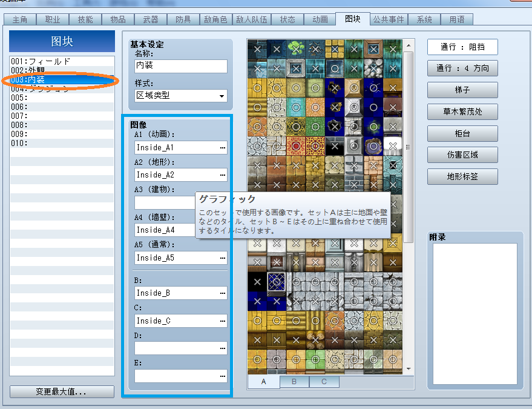Go to the 武器 tab
The image size is (532, 409).
tap(151, 19)
